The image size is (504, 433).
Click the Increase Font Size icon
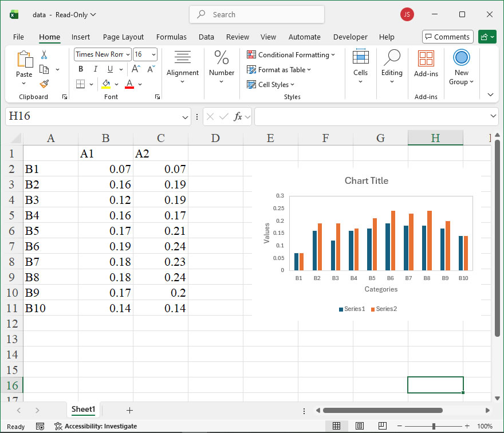136,69
